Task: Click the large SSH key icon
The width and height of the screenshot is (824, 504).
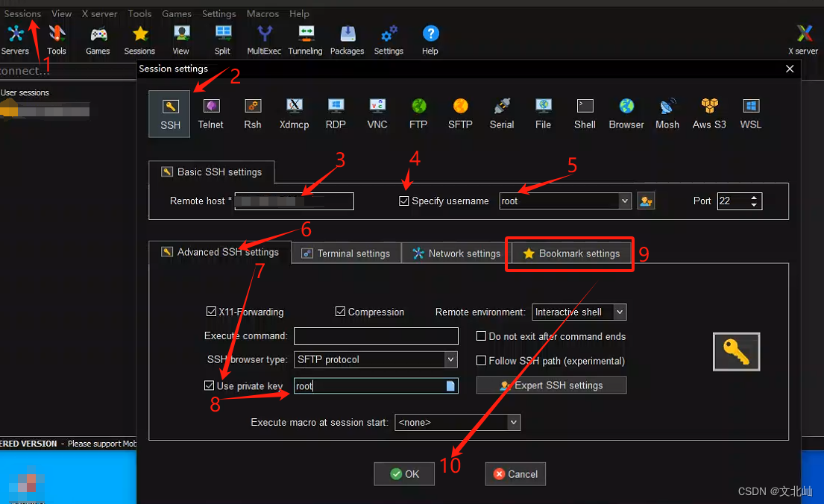Action: pyautogui.click(x=736, y=352)
